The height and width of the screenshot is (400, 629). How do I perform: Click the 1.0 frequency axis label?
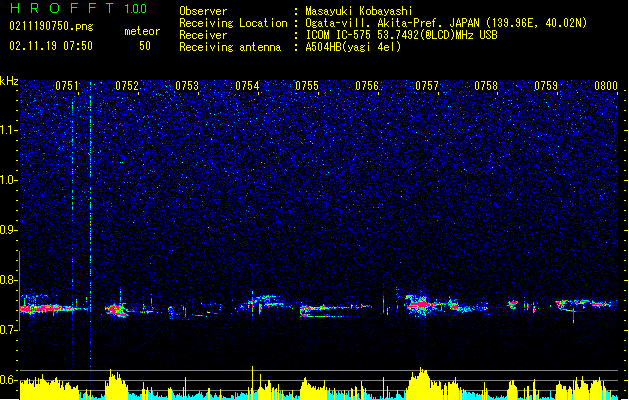(9, 180)
